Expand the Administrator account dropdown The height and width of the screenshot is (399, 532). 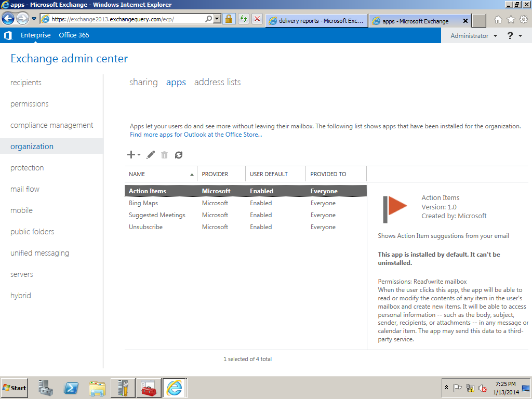473,36
